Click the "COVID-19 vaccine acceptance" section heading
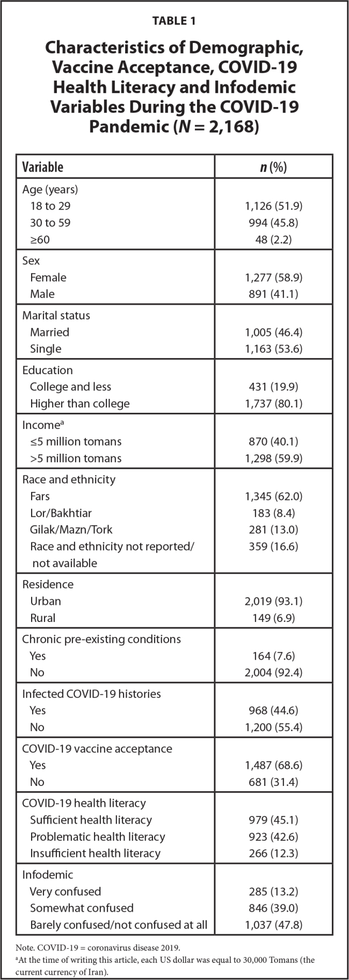 pyautogui.click(x=97, y=749)
